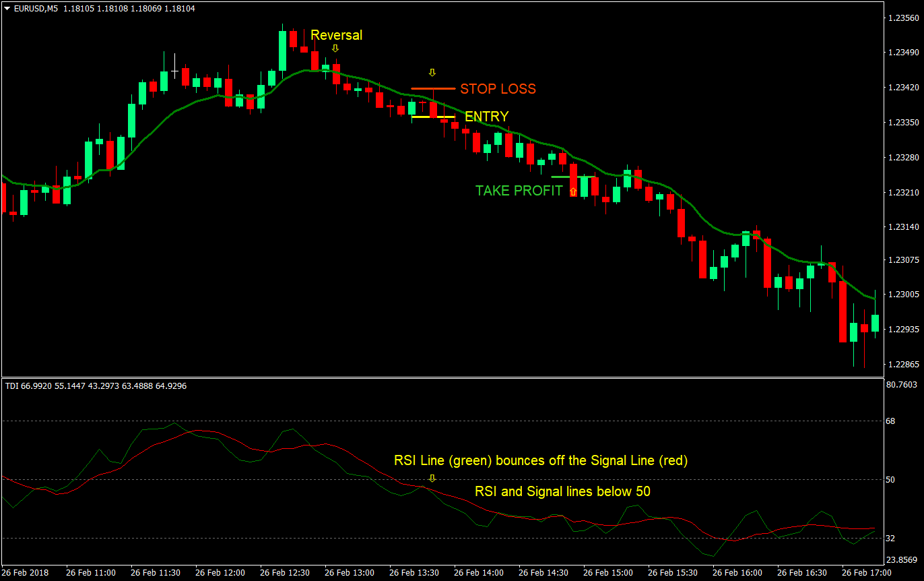Click the 26 Feb 14:30 time label
Screen dimensions: 924x581
(543, 573)
